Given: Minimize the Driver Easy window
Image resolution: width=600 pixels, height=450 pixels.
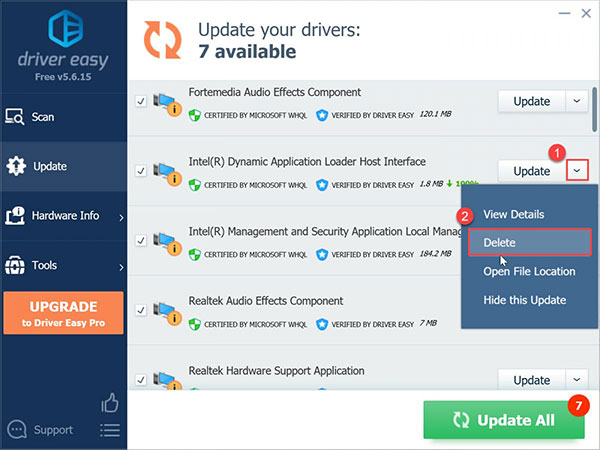Looking at the screenshot, I should click(564, 13).
